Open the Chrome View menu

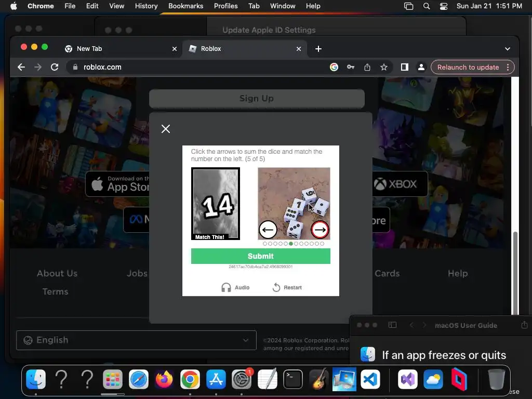tap(116, 6)
